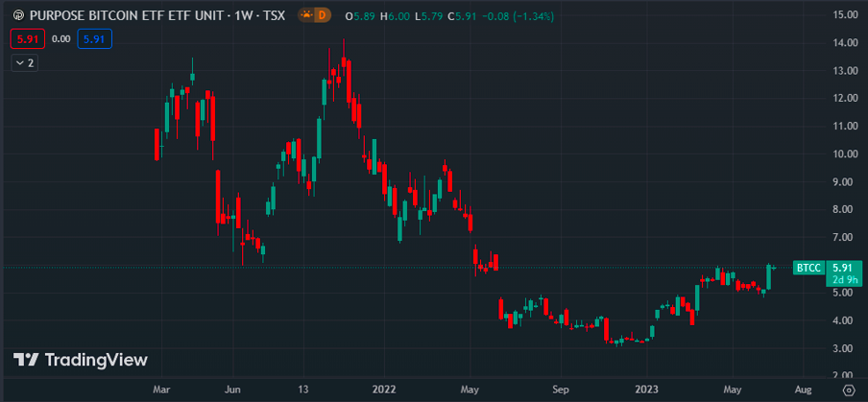
Task: Click the BTCC symbol label on the price line
Action: tap(808, 269)
